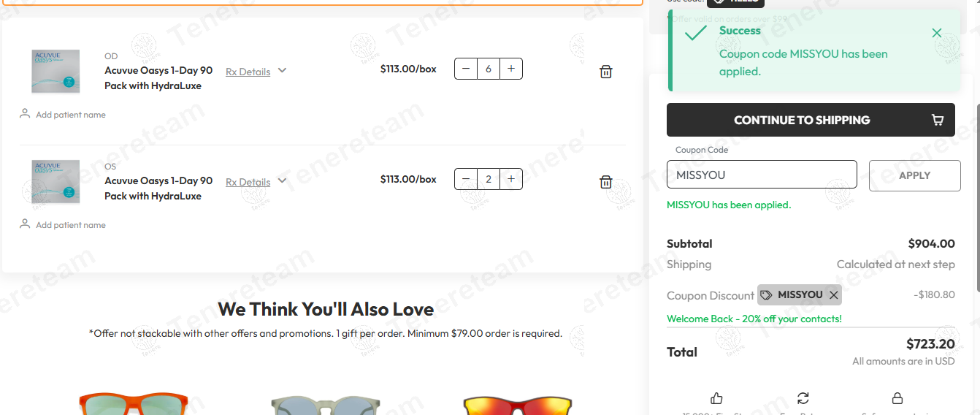Click the thumbs-up icon below the total
Viewport: 980px width, 415px height.
[716, 398]
